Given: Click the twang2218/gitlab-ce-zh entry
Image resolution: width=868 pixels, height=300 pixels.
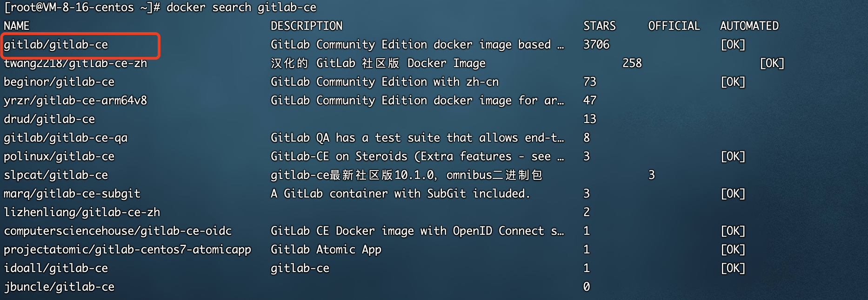Looking at the screenshot, I should pyautogui.click(x=75, y=63).
